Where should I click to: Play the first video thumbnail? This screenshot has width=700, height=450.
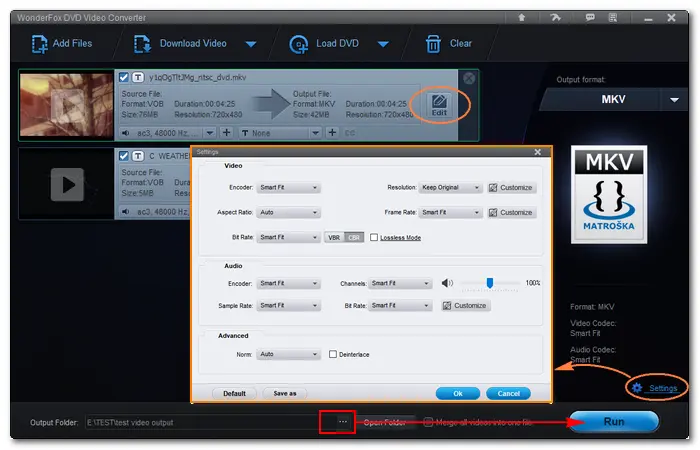pyautogui.click(x=67, y=105)
